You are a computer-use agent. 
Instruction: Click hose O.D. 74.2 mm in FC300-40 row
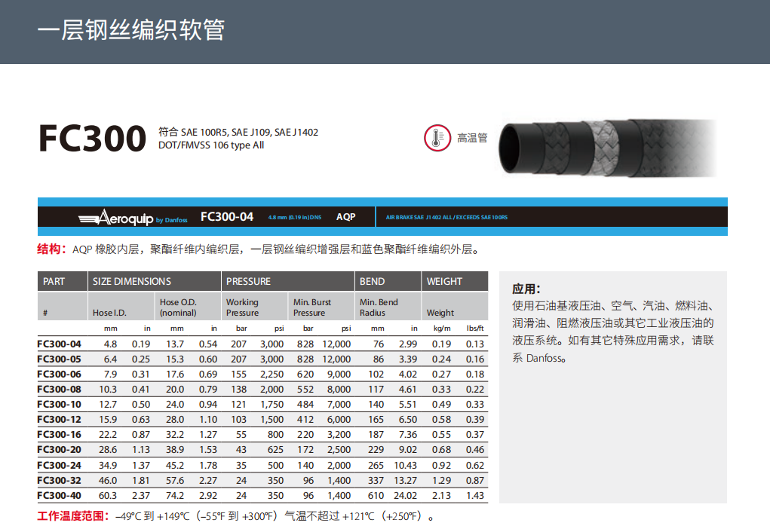click(175, 496)
